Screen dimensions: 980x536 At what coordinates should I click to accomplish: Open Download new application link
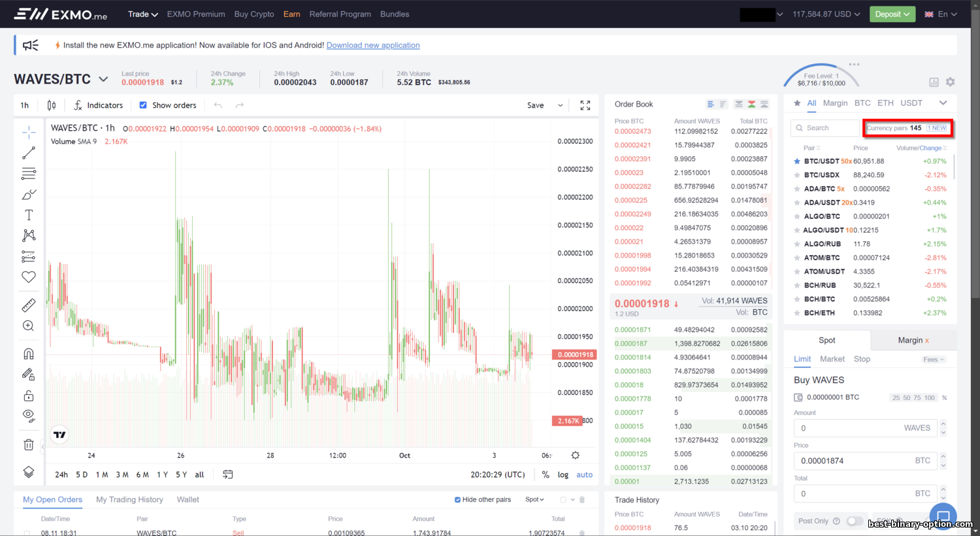373,45
